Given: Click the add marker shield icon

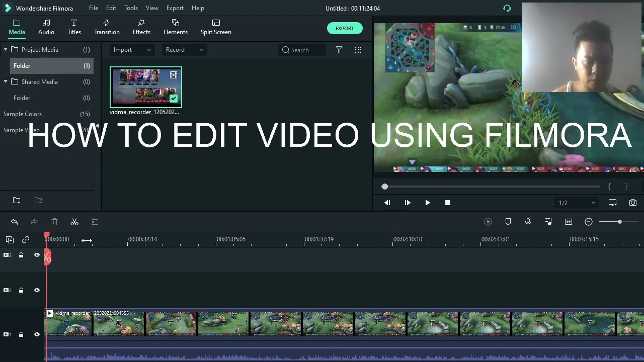Looking at the screenshot, I should tap(508, 222).
